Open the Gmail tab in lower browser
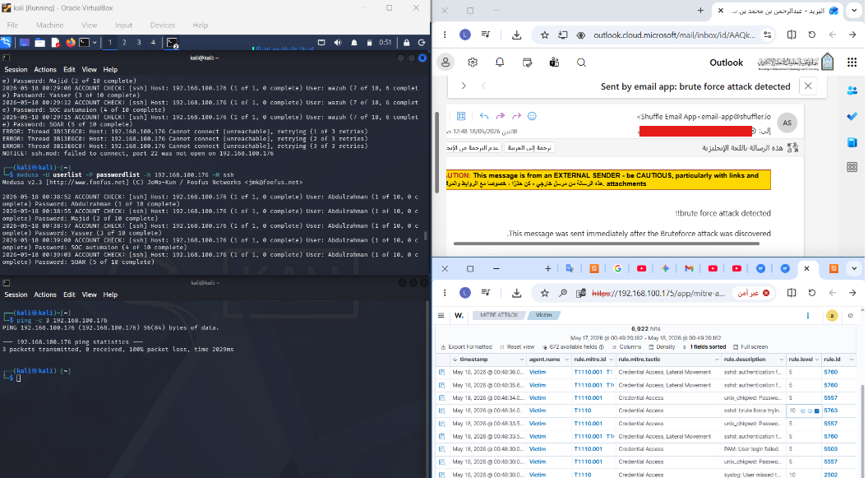This screenshot has height=478, width=868. coord(689,269)
